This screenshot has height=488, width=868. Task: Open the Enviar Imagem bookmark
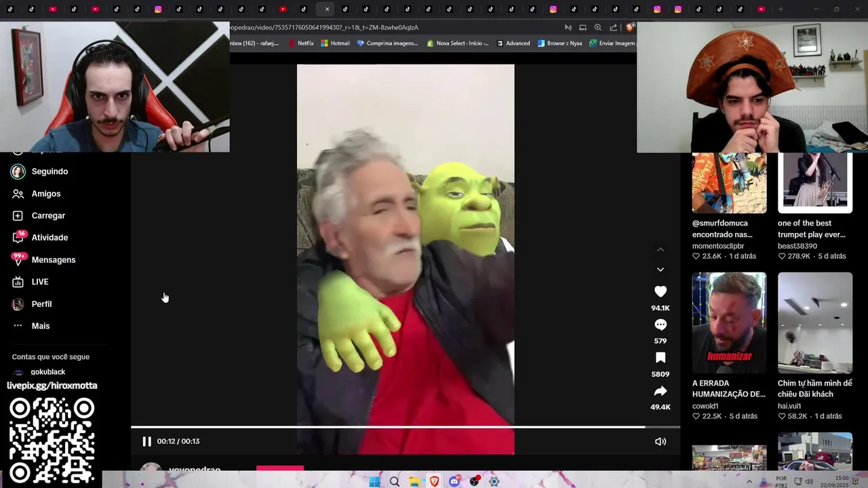pyautogui.click(x=612, y=43)
